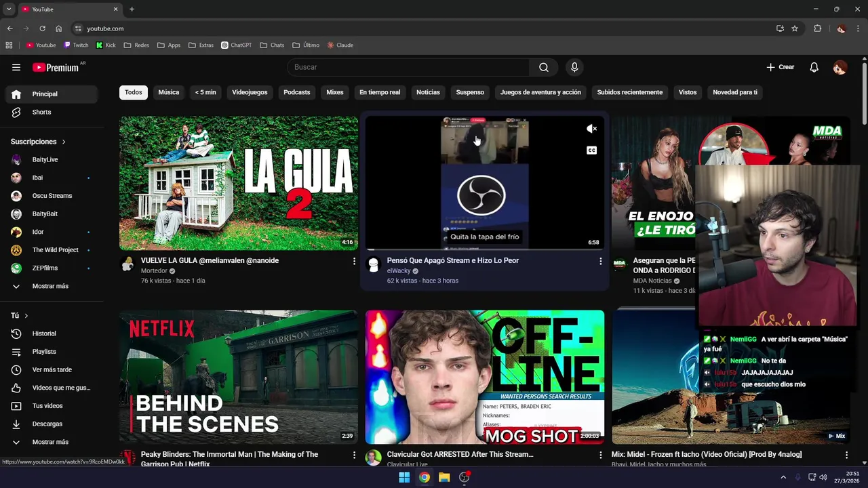The width and height of the screenshot is (868, 488).
Task: Expand Mostrar más under subscriptions
Action: (x=52, y=286)
